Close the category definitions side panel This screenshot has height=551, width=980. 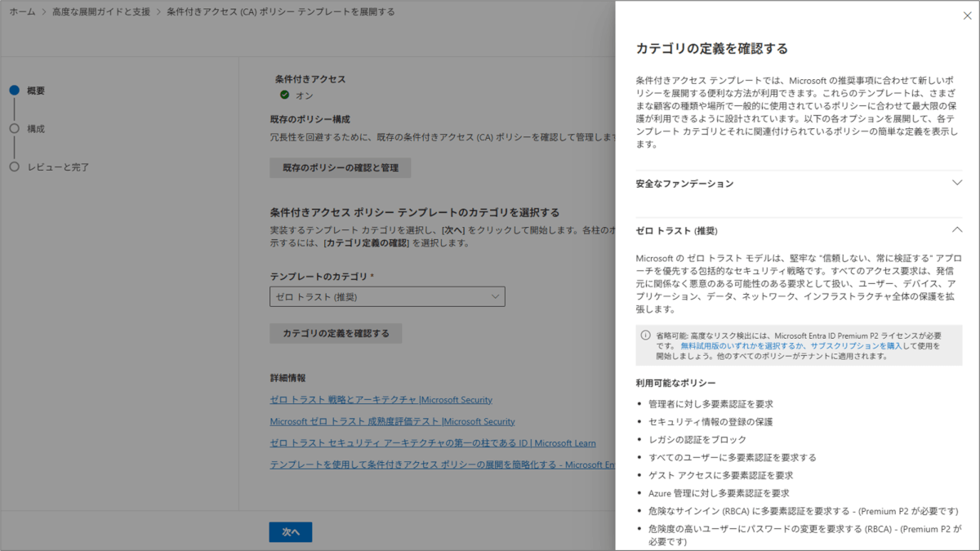[x=968, y=16]
